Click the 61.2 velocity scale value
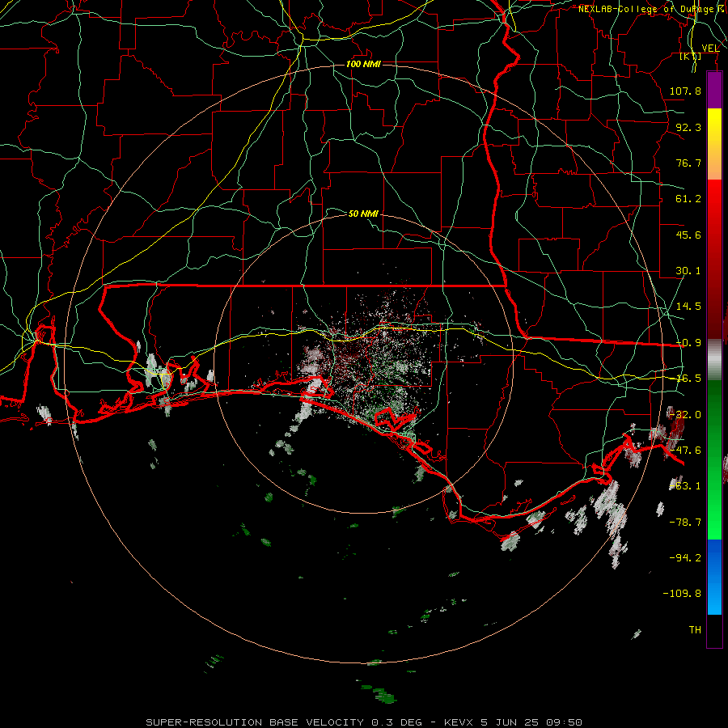Image resolution: width=728 pixels, height=728 pixels. (688, 199)
